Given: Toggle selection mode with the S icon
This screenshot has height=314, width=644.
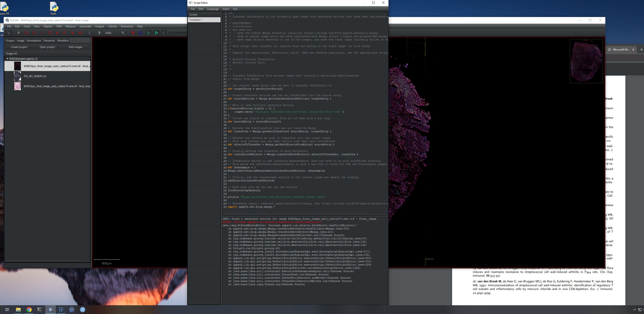Looking at the screenshot, I should 89,33.
